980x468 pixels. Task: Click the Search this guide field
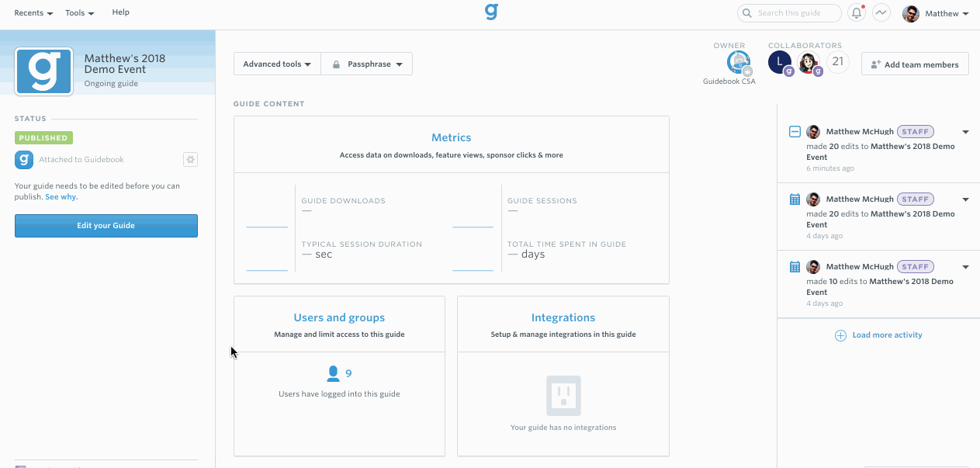coord(789,13)
